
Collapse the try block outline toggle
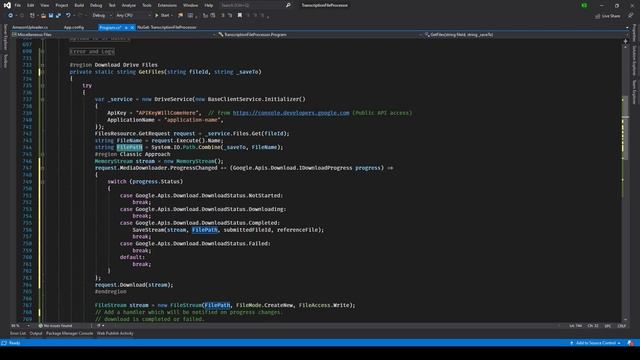pos(42,86)
